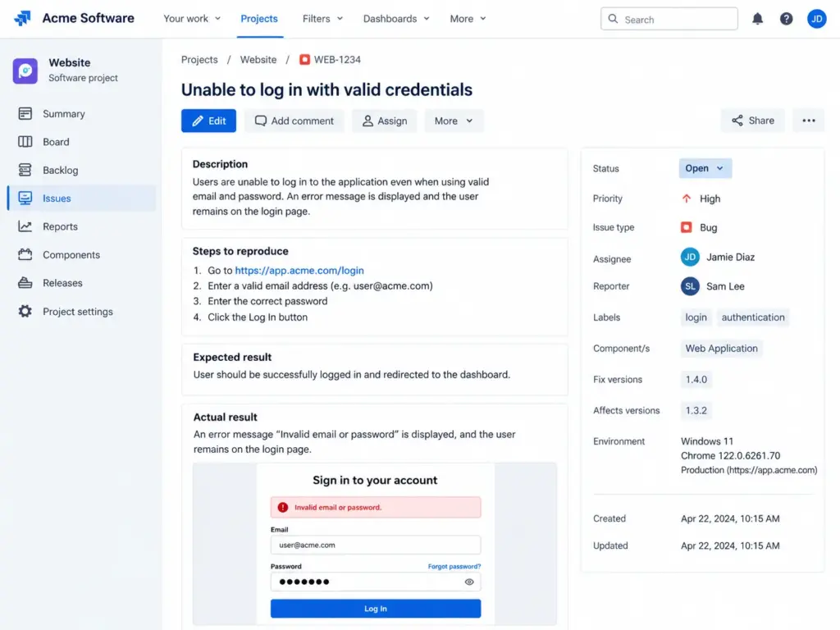Click the login screenshot Email field
Viewport: 840px width, 630px height.
(376, 545)
